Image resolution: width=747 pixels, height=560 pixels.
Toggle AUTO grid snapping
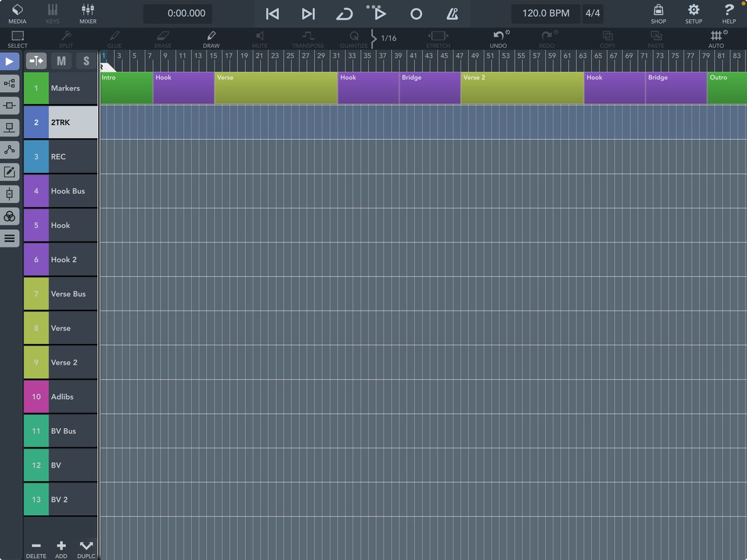(716, 39)
